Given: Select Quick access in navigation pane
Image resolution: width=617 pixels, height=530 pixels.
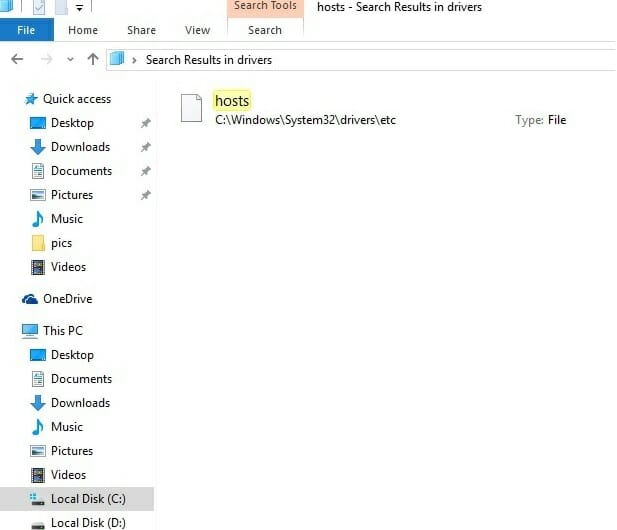Looking at the screenshot, I should click(77, 99).
